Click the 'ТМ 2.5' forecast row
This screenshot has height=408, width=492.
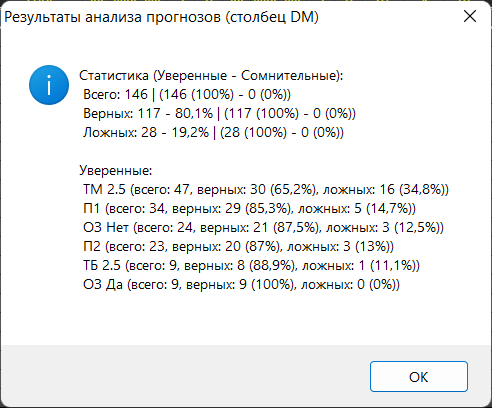click(x=266, y=190)
